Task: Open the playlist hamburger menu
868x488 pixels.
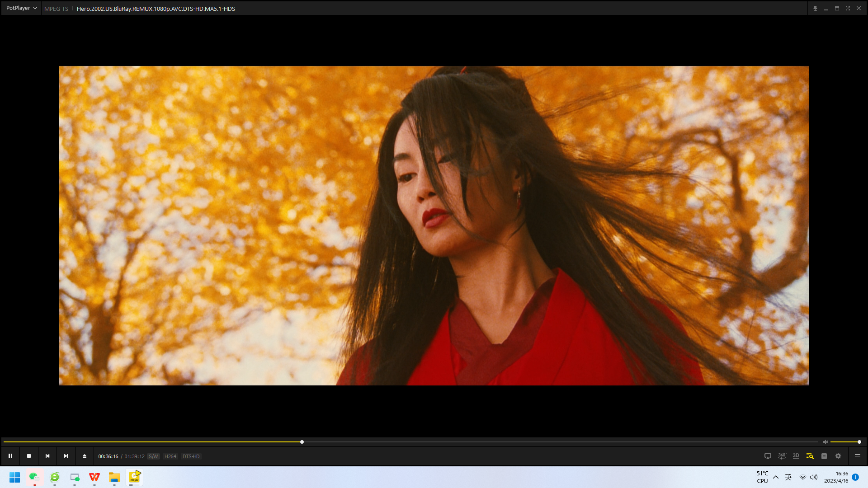Action: coord(858,456)
